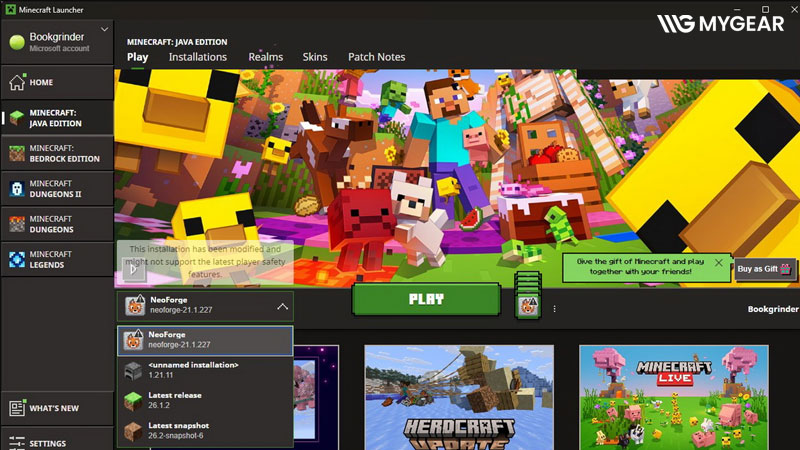Open the Home page in sidebar
Viewport: 800px width, 450px height.
pos(57,82)
